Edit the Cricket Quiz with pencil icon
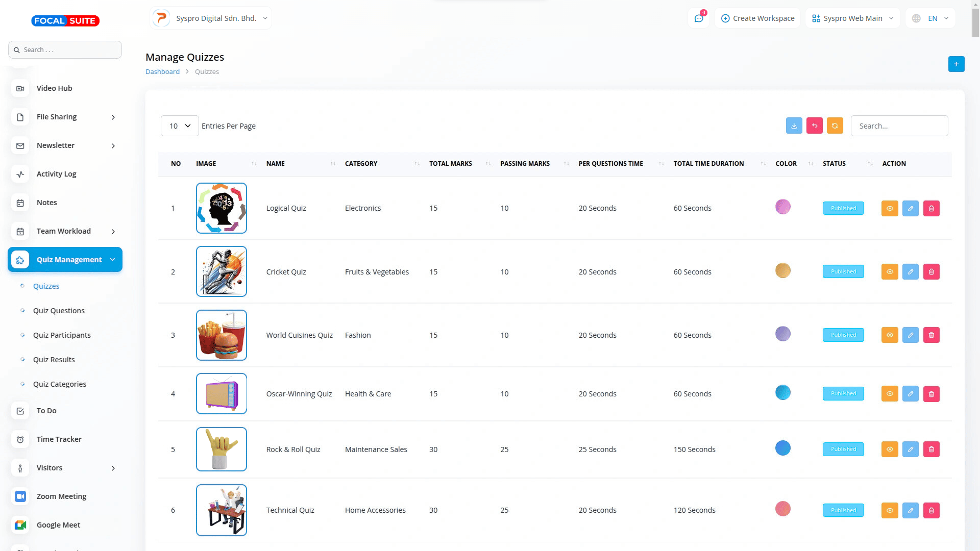 [910, 271]
